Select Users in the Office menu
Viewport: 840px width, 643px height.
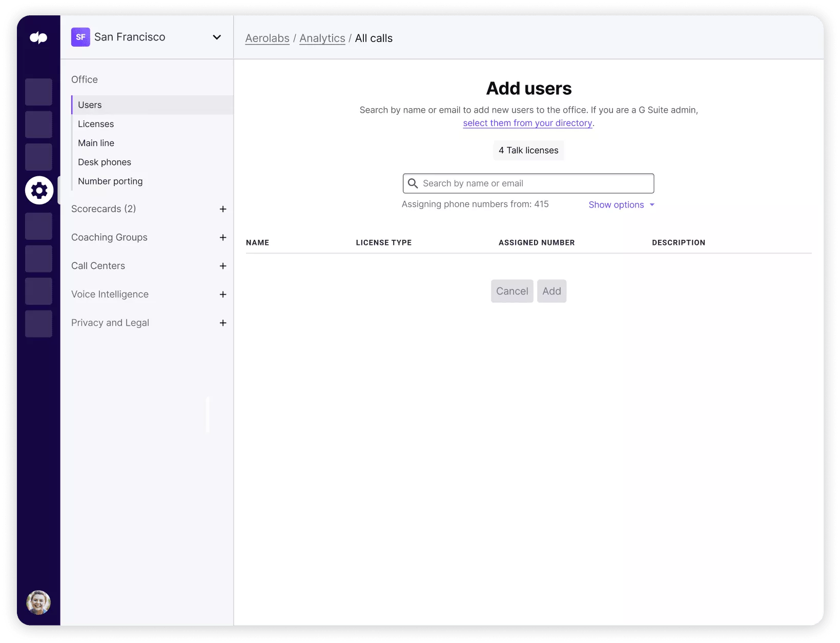click(152, 105)
